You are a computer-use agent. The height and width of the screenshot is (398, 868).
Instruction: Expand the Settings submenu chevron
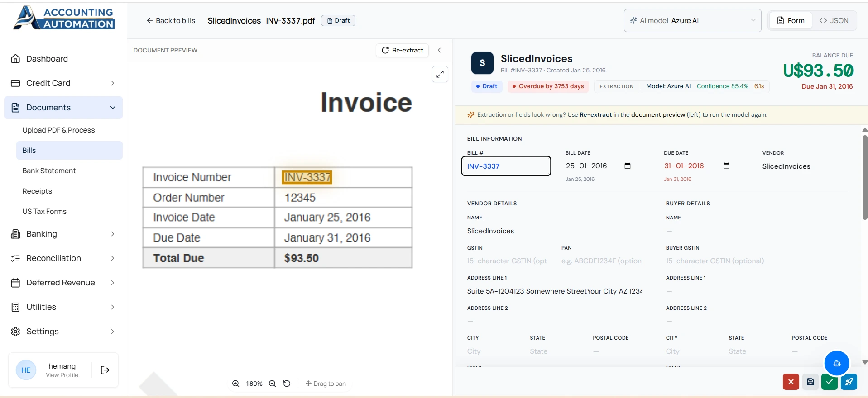click(113, 332)
